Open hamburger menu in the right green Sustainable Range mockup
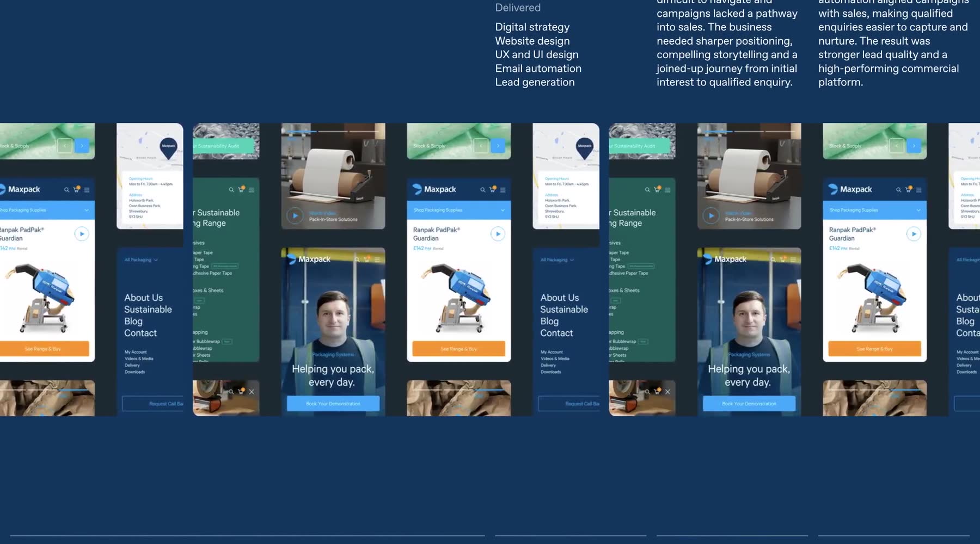The image size is (980, 544). click(x=667, y=190)
